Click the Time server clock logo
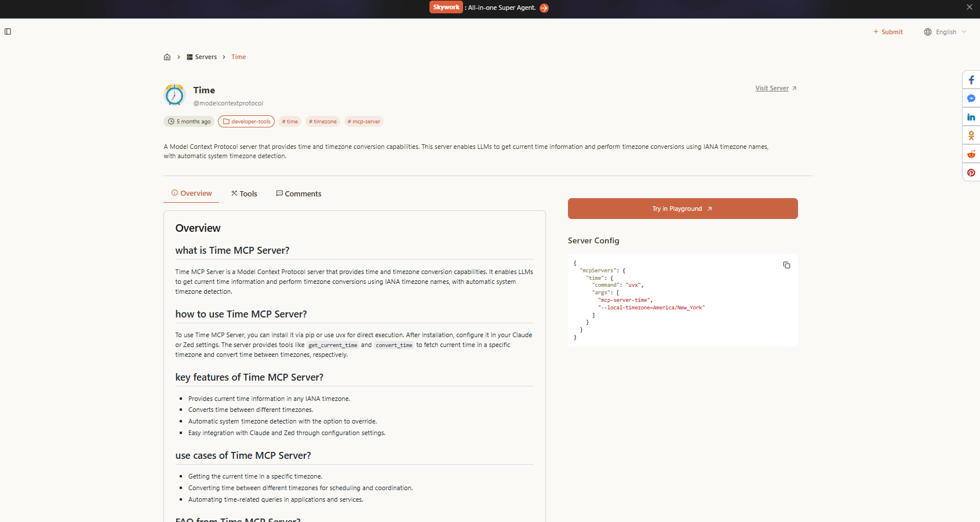Screen dimensions: 980x522 click(x=174, y=95)
